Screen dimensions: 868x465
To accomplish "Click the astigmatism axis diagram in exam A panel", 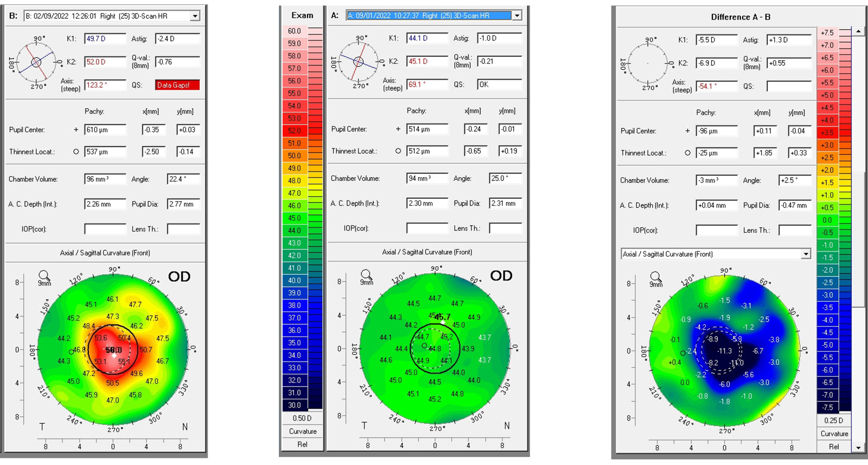I will tap(358, 61).
